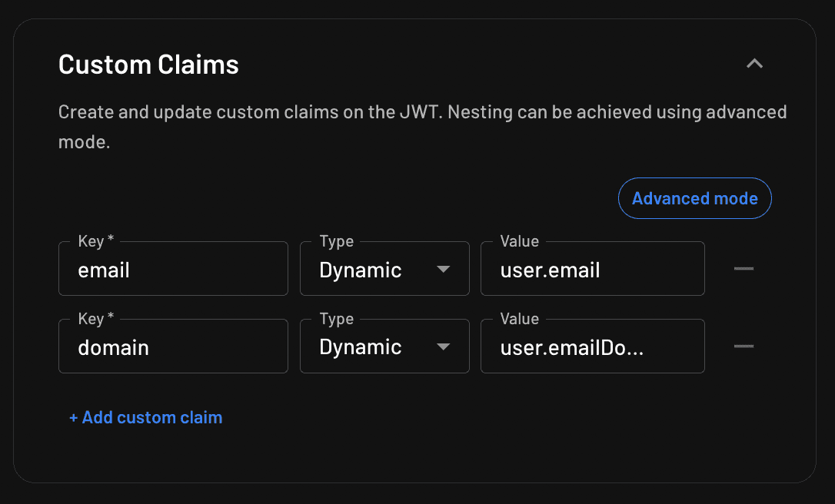Select the Key field containing domain

point(173,346)
